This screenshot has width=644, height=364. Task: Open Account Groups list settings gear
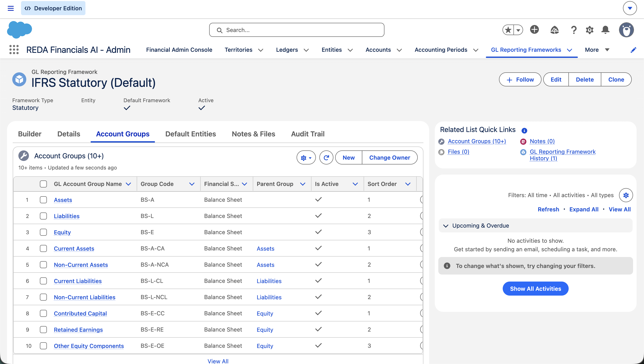click(306, 157)
